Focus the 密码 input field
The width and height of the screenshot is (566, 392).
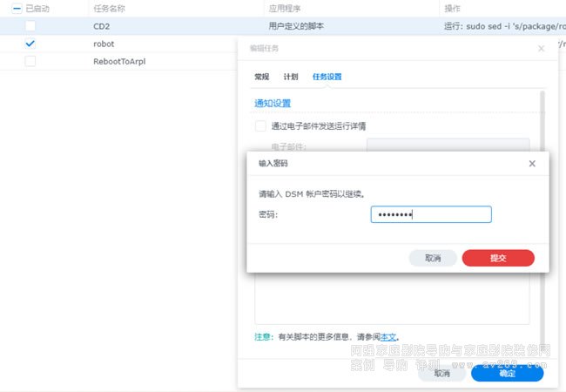tap(430, 214)
